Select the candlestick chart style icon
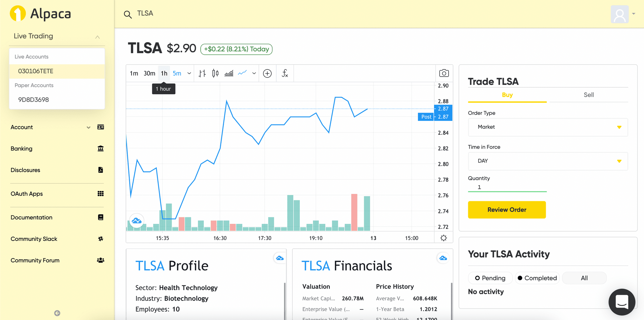Screen dimensions: 644x320 click(215, 73)
